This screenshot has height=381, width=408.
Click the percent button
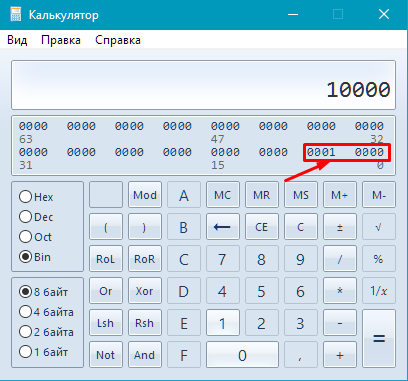(379, 259)
